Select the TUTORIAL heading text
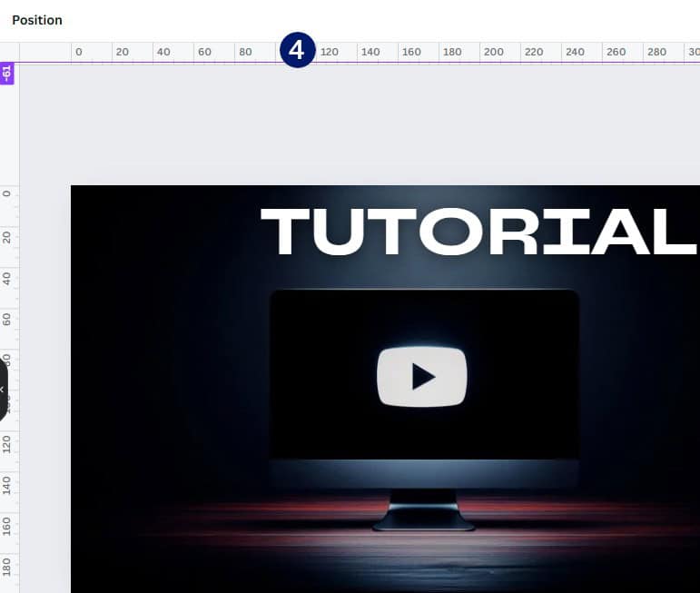This screenshot has width=700, height=593. click(478, 232)
